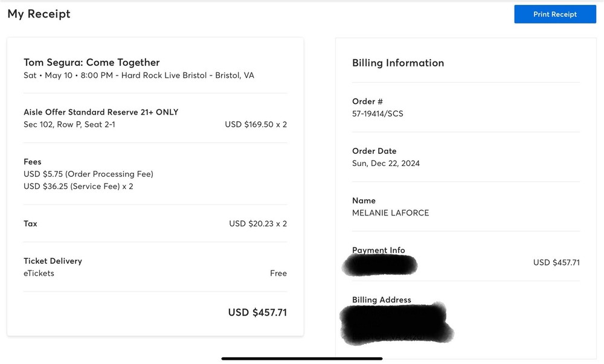Select the My Receipt page title
The image size is (604, 364).
click(38, 13)
